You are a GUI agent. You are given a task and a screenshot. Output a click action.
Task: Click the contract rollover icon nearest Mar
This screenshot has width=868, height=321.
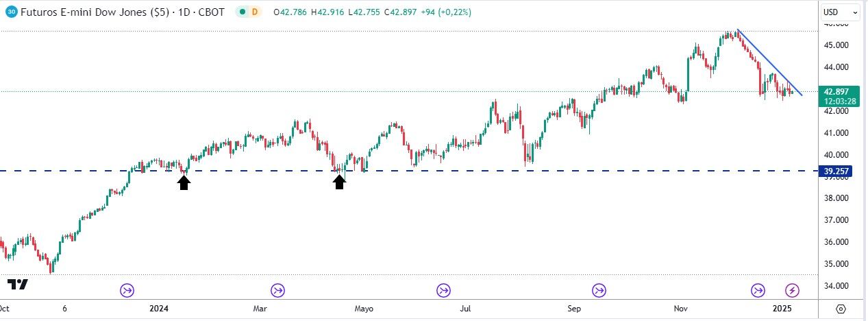[277, 290]
